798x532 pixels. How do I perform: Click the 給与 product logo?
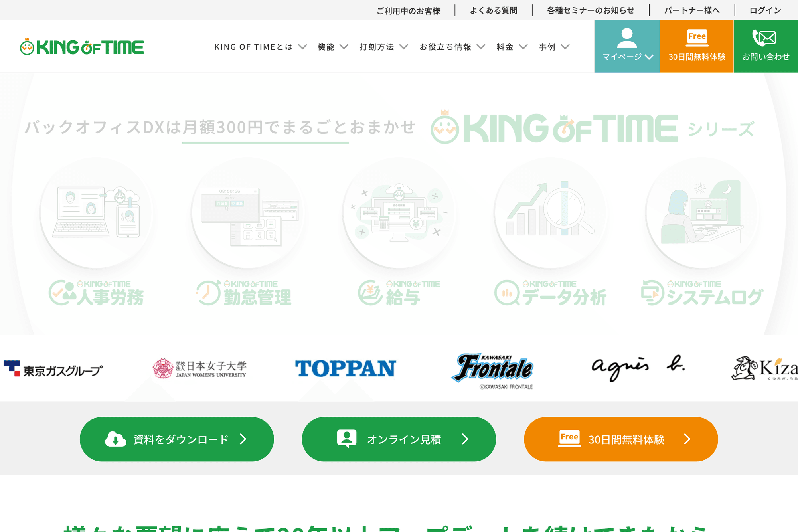(399, 293)
